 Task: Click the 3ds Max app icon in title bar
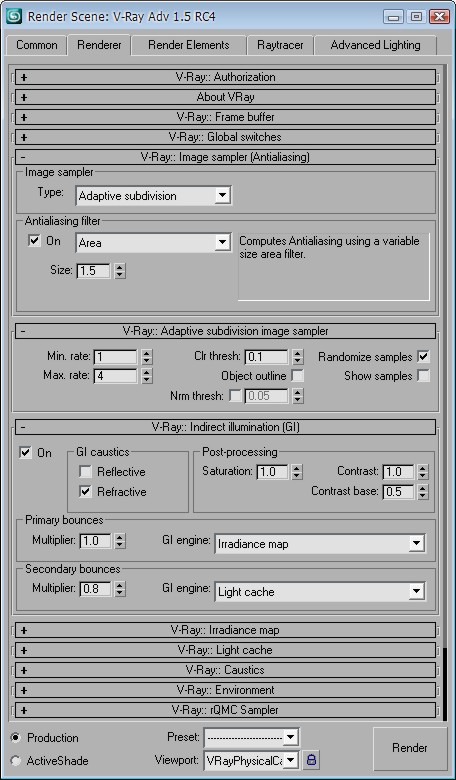pos(14,16)
